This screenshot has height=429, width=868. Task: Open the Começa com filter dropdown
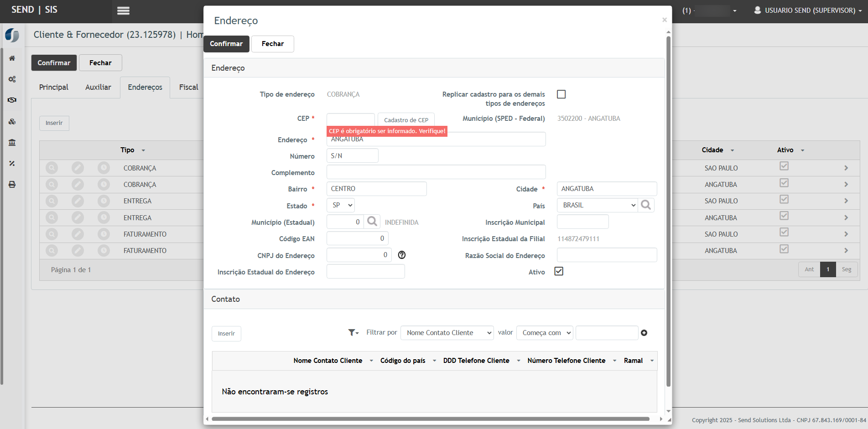[x=545, y=333]
